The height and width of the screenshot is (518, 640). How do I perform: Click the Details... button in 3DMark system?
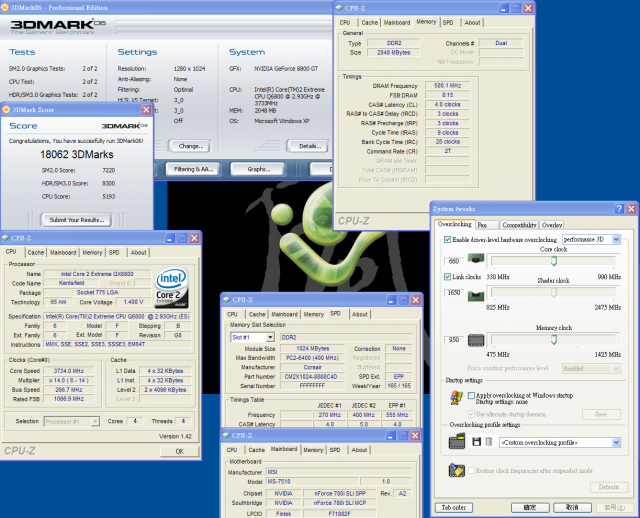pyautogui.click(x=309, y=146)
